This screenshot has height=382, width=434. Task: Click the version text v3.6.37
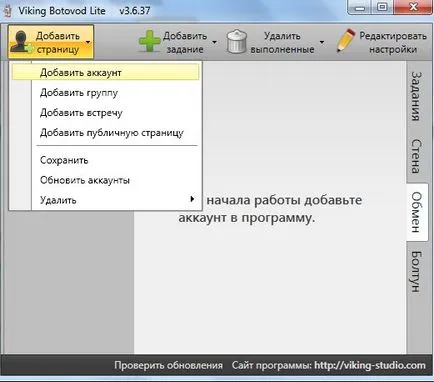click(x=135, y=11)
